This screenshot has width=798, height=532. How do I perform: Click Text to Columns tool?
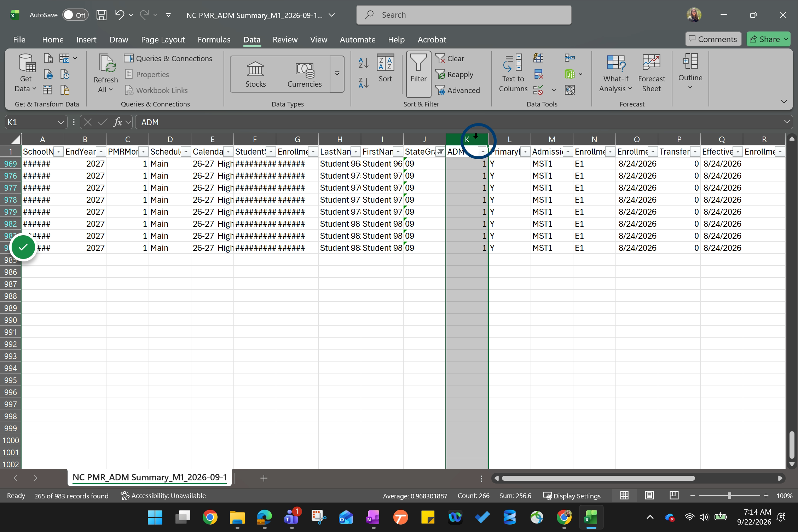513,74
